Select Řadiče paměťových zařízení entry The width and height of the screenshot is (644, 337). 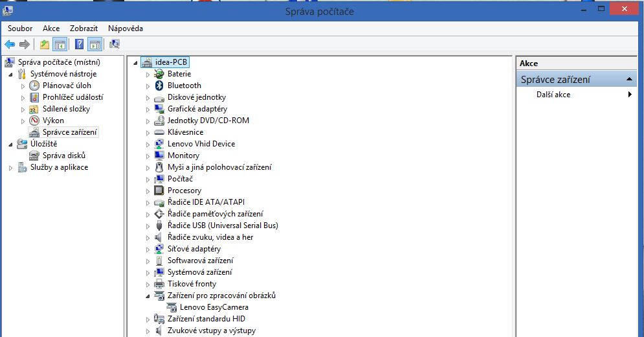click(216, 214)
